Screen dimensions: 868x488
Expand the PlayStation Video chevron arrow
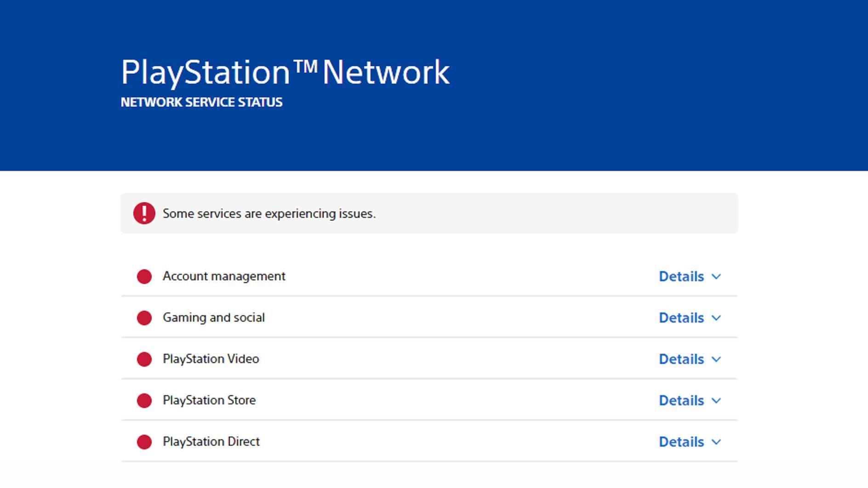(716, 359)
